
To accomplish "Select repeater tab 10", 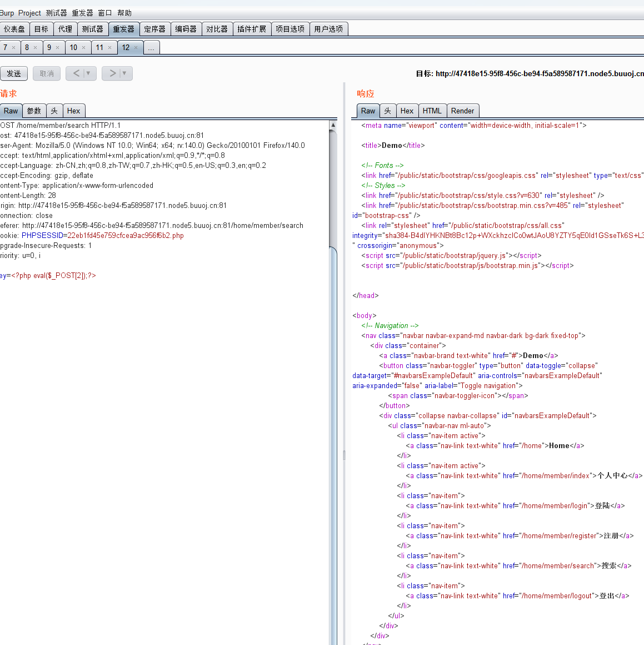I will pyautogui.click(x=73, y=47).
